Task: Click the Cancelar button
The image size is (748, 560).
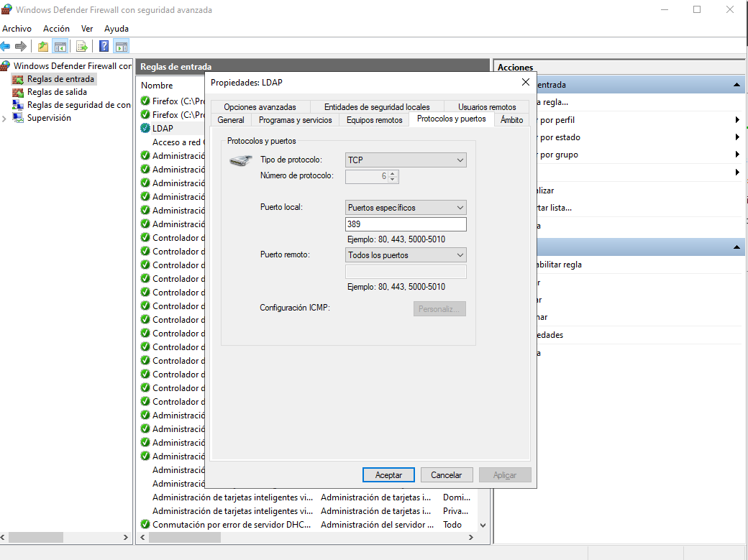Action: tap(446, 475)
